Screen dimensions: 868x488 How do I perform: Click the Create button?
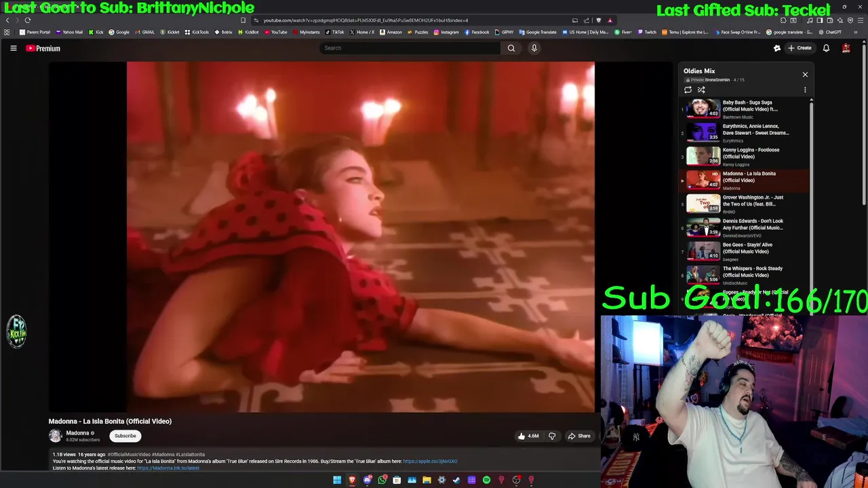(x=800, y=48)
